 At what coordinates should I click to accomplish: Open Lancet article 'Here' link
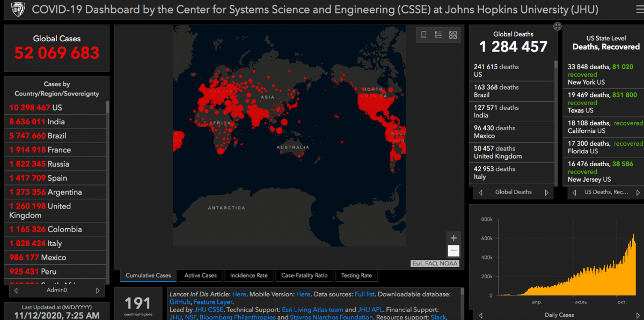tap(239, 294)
